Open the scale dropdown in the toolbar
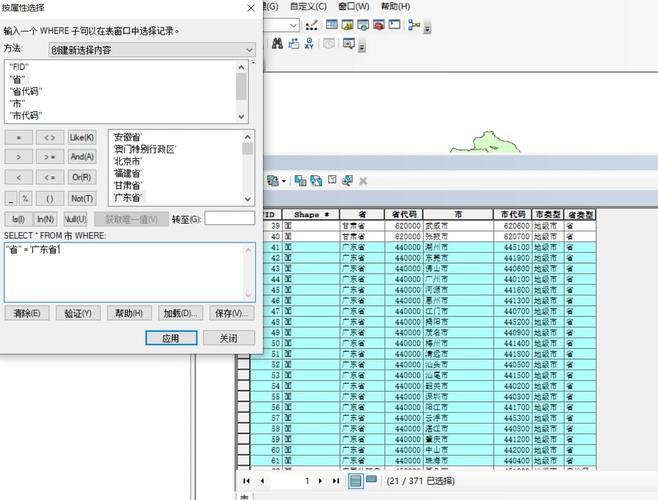658x500 pixels. (x=293, y=25)
